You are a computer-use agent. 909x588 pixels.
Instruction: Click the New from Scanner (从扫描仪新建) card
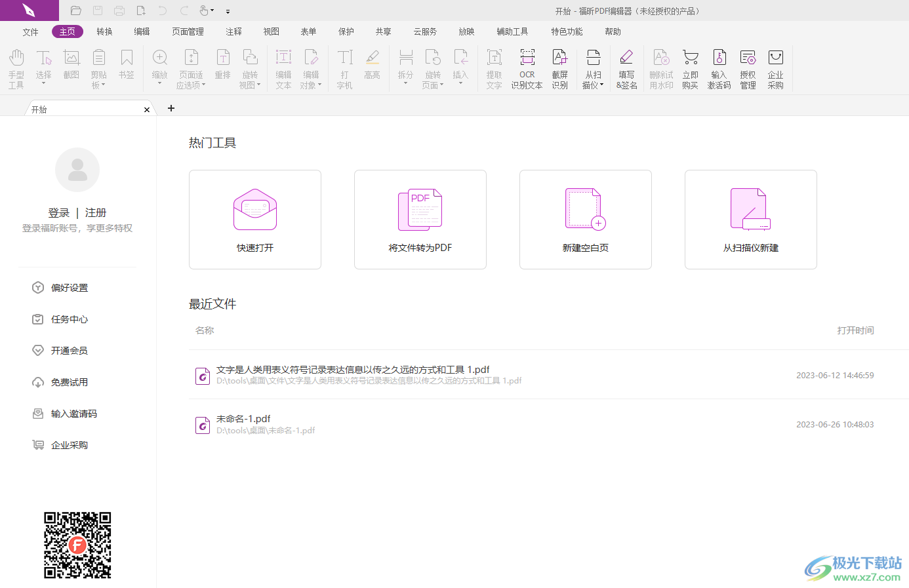coord(751,220)
